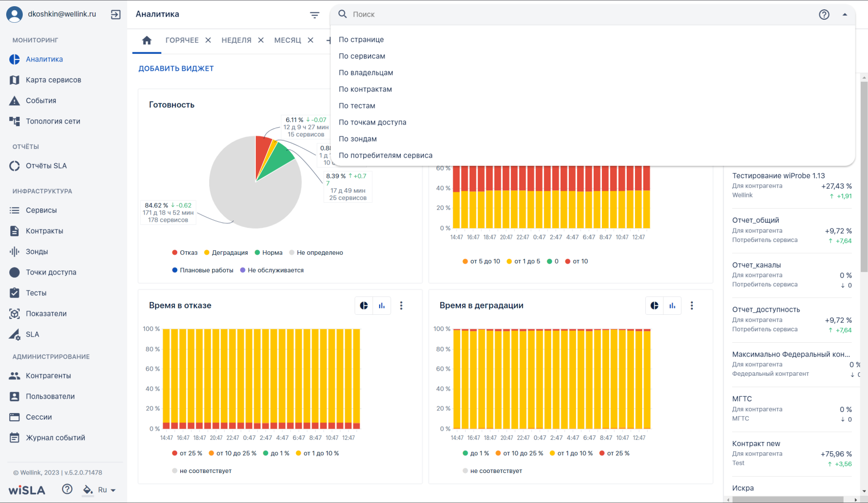
Task: Switch Время в деградации to pie chart
Action: (655, 306)
